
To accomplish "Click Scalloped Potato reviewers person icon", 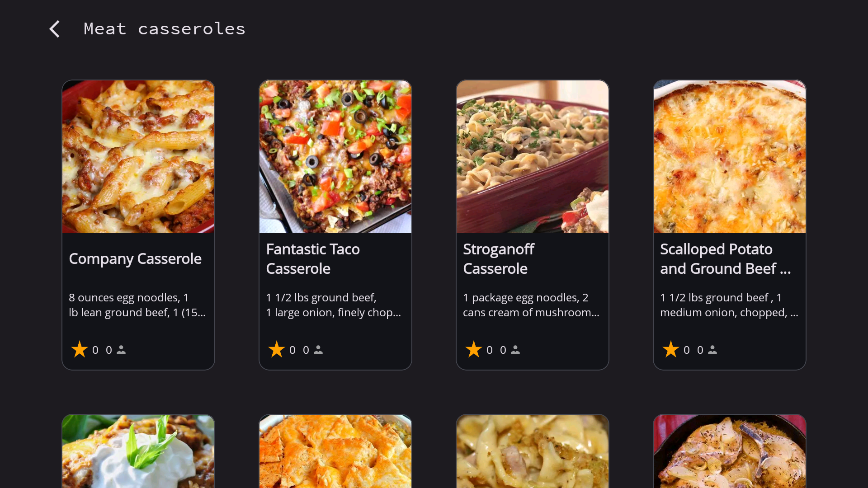I will (712, 350).
